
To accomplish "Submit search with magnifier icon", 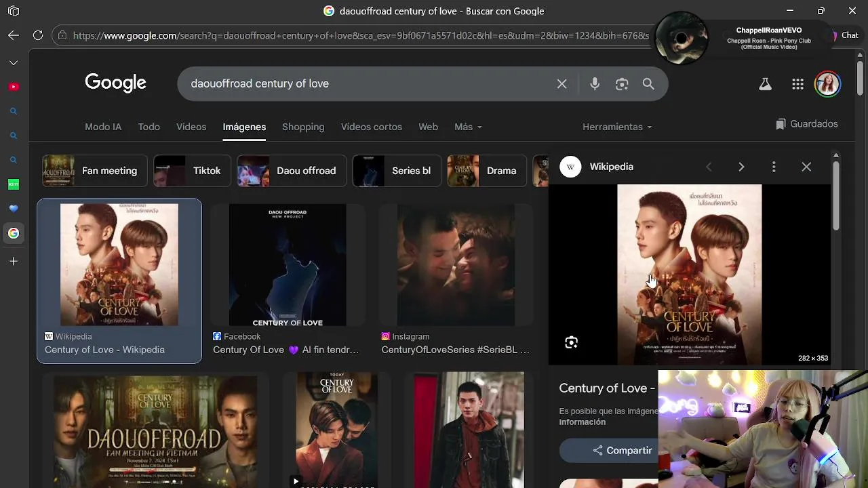I will coord(648,84).
